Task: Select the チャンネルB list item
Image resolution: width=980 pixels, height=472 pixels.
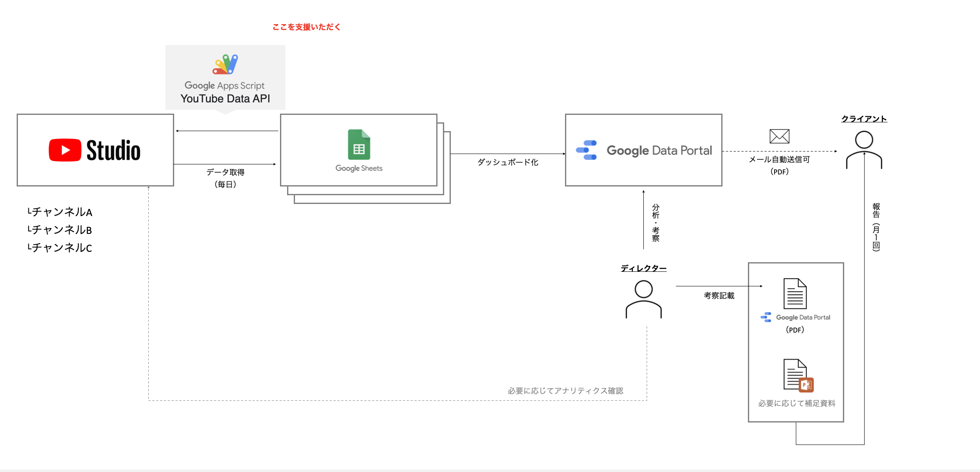Action: click(x=60, y=230)
